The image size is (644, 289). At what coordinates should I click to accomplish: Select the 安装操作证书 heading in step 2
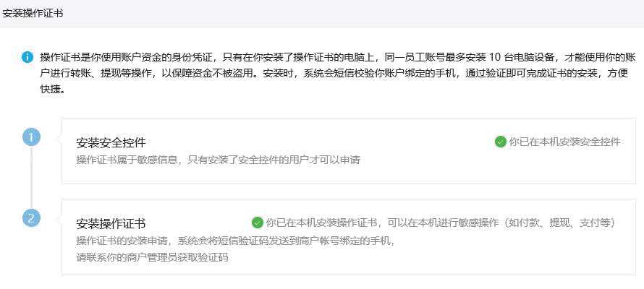(111, 223)
